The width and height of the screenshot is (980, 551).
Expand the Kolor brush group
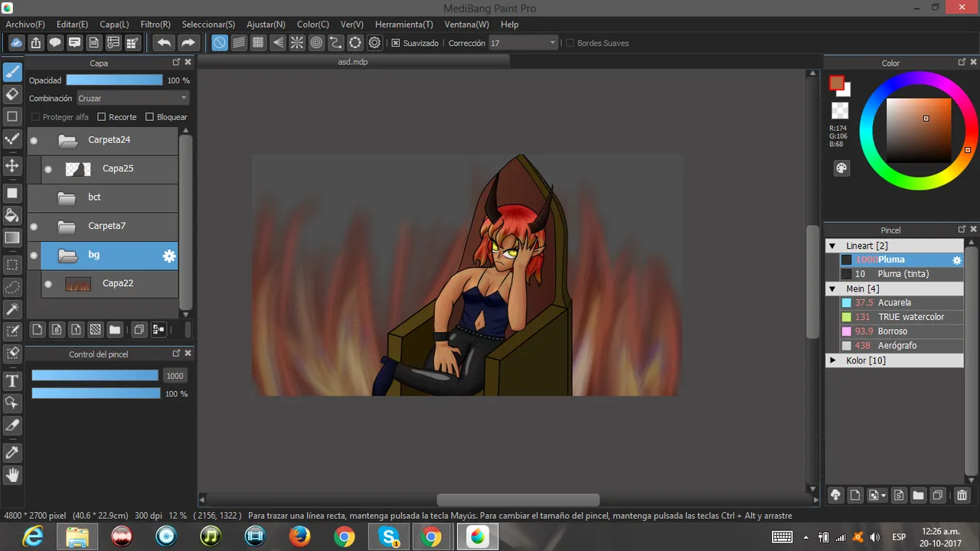[832, 360]
